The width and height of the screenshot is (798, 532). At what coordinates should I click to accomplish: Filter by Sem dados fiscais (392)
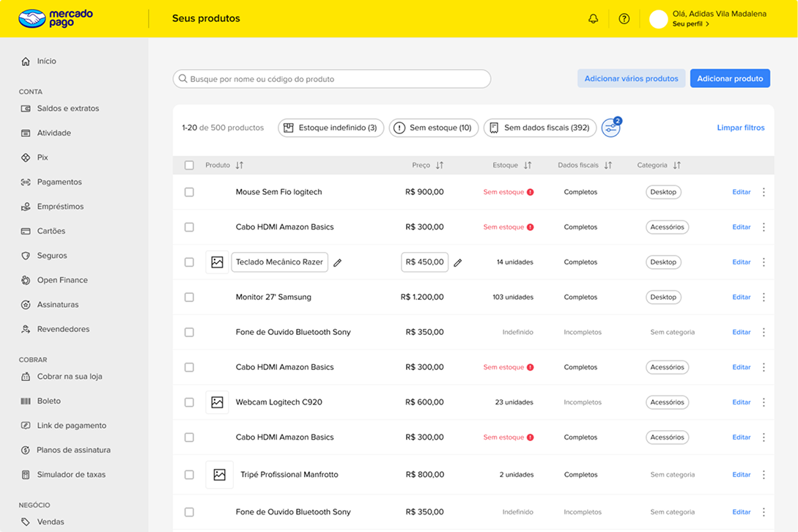click(540, 128)
